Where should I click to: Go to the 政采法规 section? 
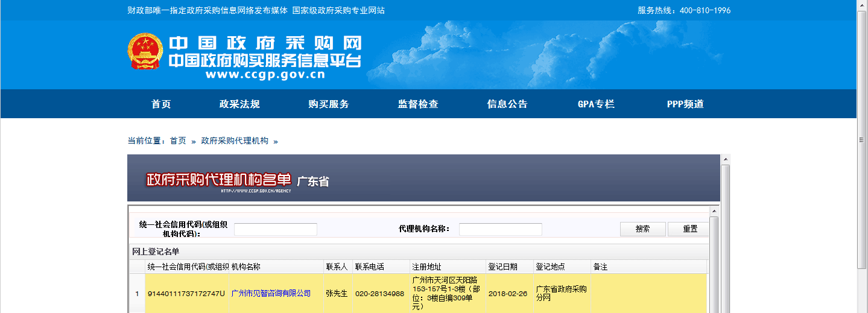tap(239, 104)
